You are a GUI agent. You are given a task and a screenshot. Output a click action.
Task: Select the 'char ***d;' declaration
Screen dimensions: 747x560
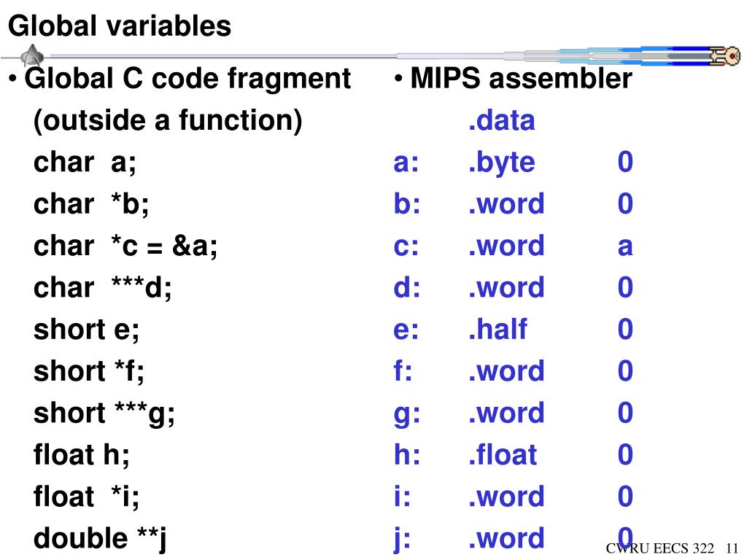click(x=102, y=287)
